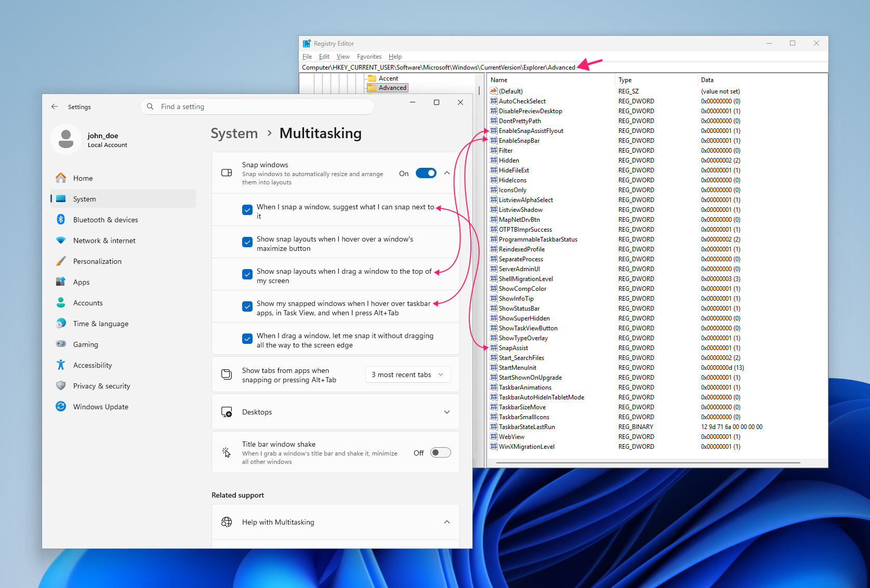870x588 pixels.
Task: Select the WebView registry value
Action: coord(511,437)
